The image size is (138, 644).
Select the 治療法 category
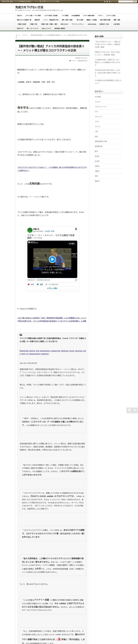pos(97,166)
